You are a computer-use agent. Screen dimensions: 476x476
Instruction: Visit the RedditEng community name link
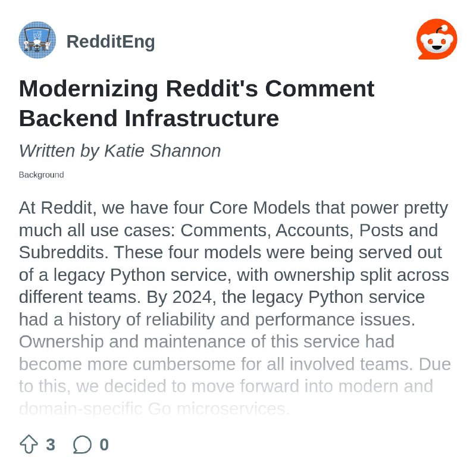click(111, 42)
